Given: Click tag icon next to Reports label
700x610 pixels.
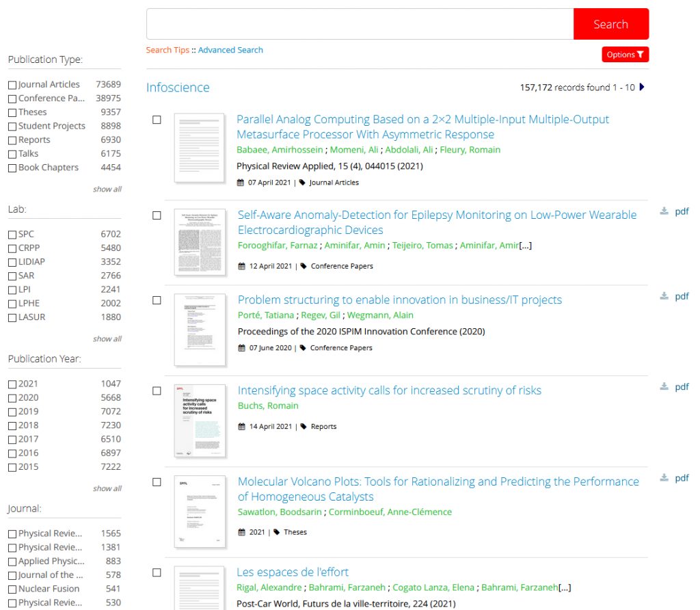Looking at the screenshot, I should (x=304, y=426).
